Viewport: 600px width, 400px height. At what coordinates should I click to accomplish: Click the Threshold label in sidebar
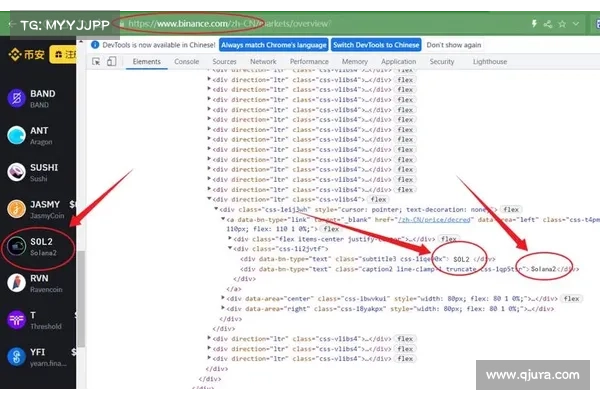point(46,327)
